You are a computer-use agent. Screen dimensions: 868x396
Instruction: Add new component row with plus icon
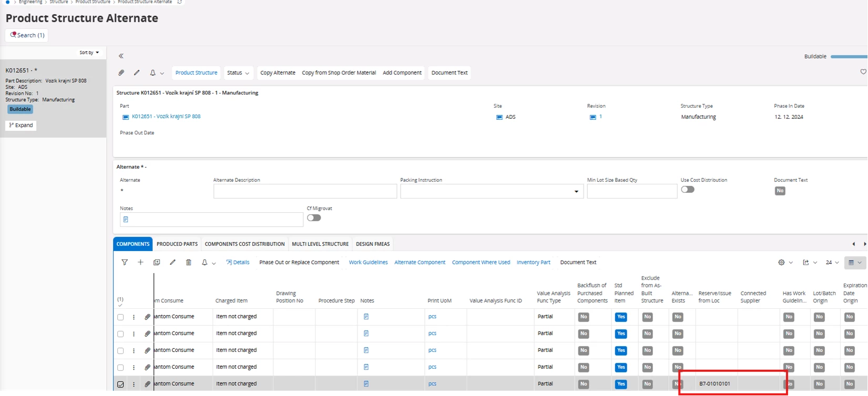point(140,262)
